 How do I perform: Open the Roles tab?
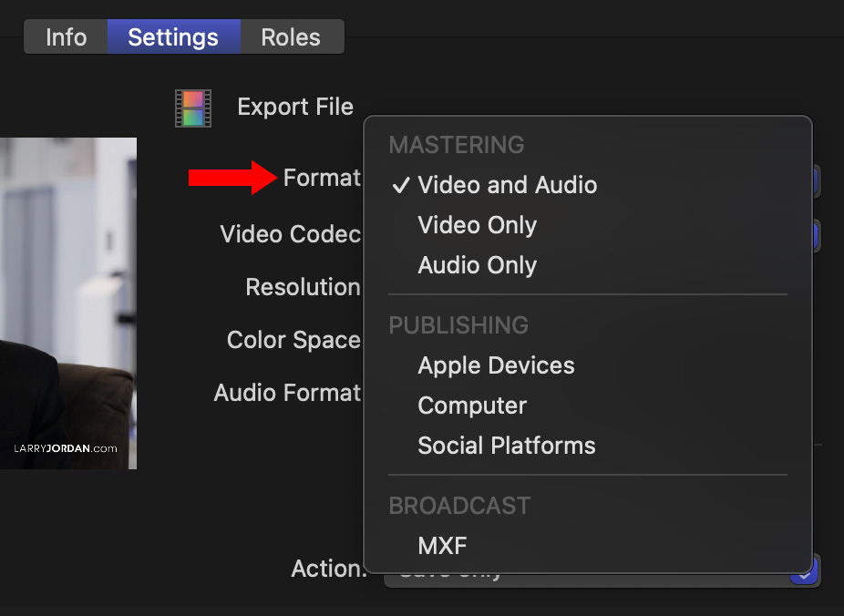click(x=291, y=37)
